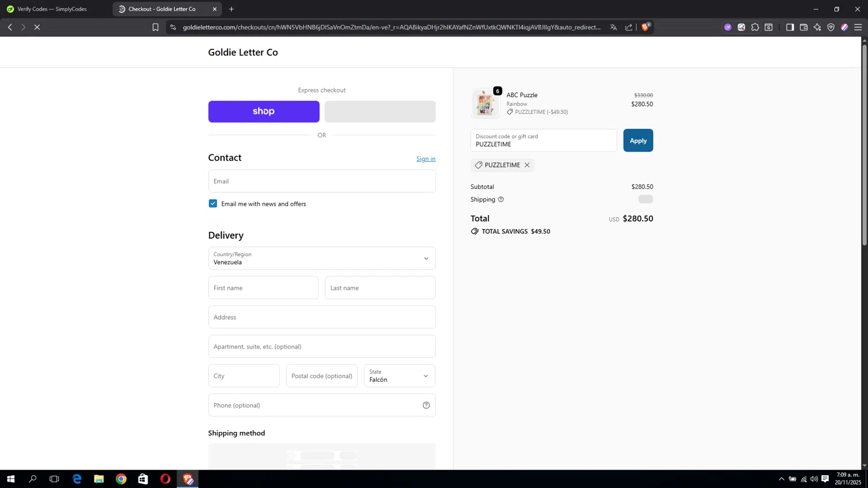Open the Wi-Fi network tray icon
Screen dimensions: 868x488
(804, 479)
